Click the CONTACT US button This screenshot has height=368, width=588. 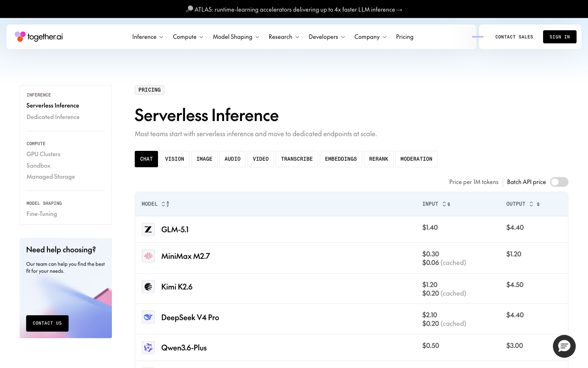pyautogui.click(x=47, y=323)
